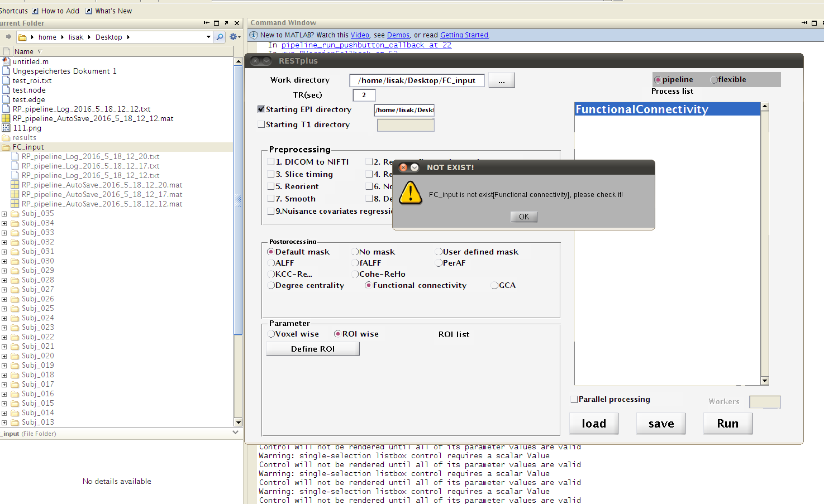Select the test_roi.txt file

point(32,80)
